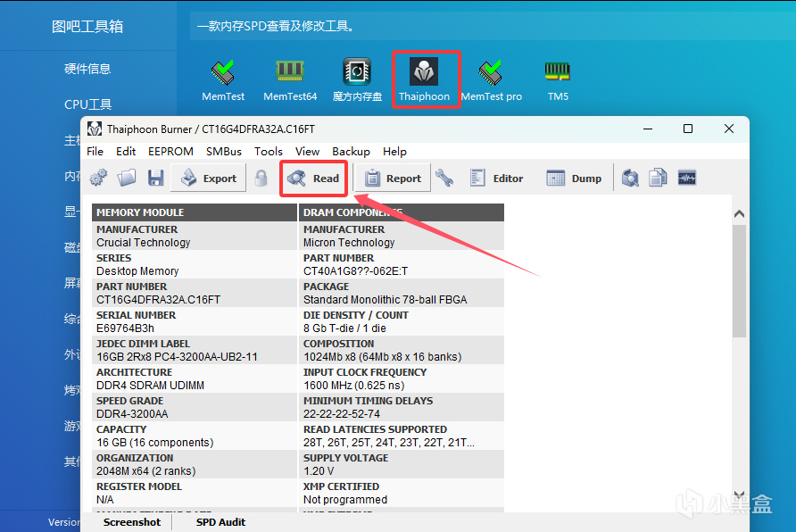
Task: Click DRAM part number CT40A1G8??-062E:T
Action: coord(355,271)
